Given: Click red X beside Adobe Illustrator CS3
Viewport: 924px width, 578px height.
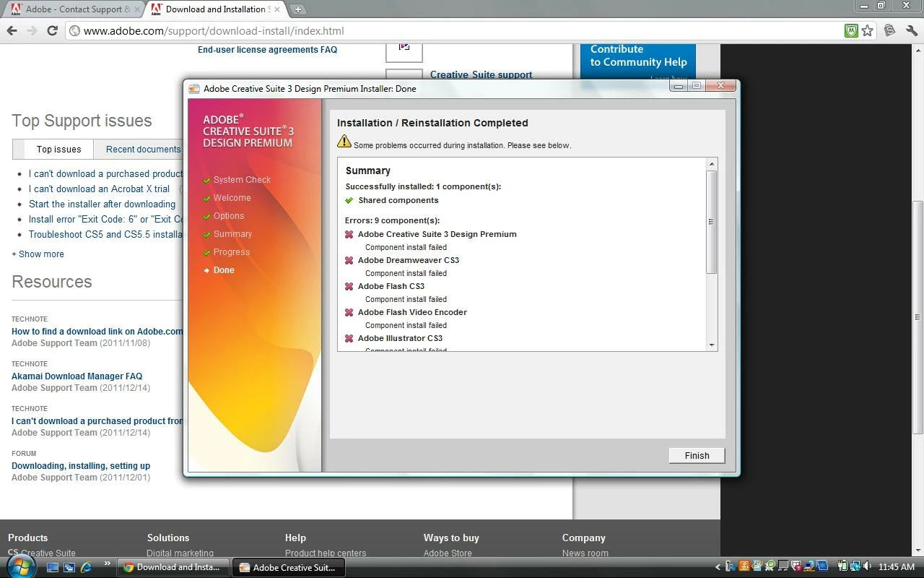Looking at the screenshot, I should click(x=349, y=338).
